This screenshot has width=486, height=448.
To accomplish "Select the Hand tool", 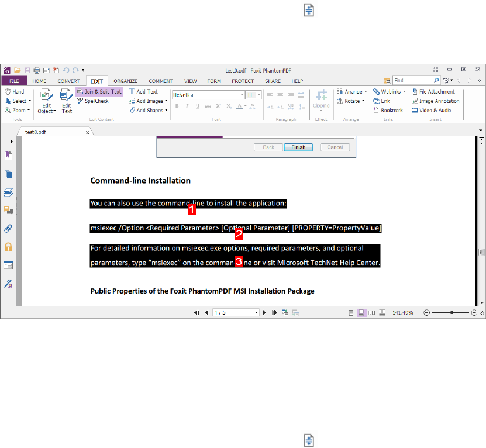I will (15, 91).
